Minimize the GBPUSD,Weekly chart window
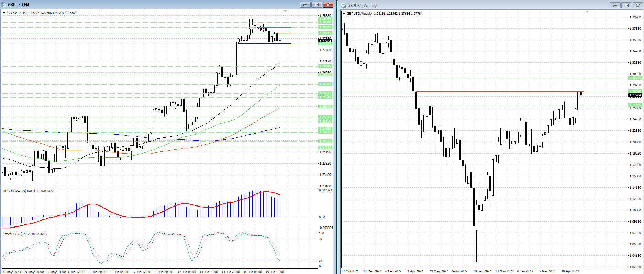Image resolution: width=644 pixels, height=274 pixels. coord(615,5)
